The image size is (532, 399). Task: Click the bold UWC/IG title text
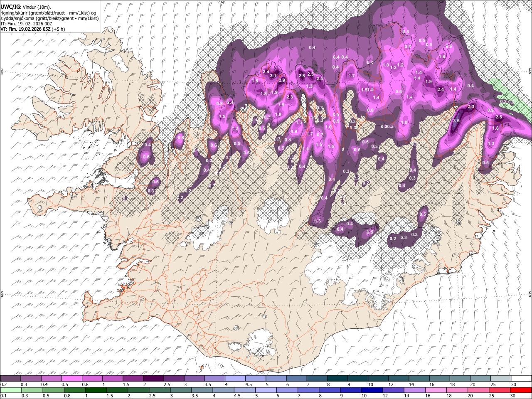[x=10, y=7]
